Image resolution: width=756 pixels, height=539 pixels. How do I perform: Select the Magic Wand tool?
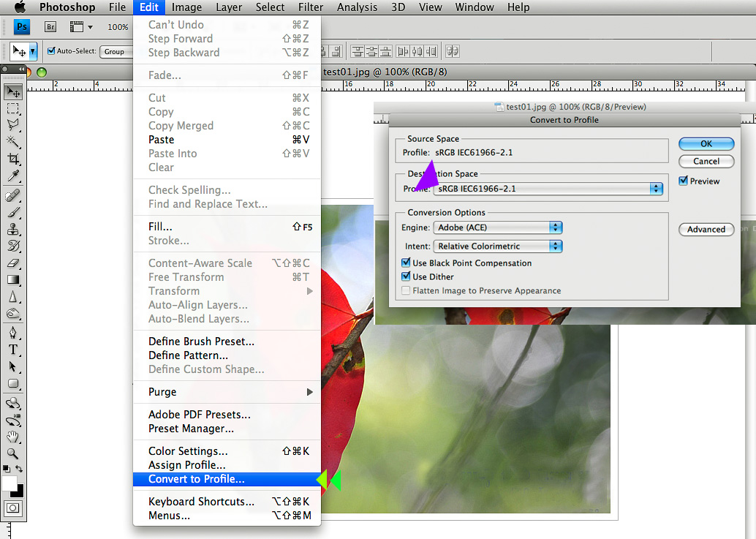click(x=13, y=142)
